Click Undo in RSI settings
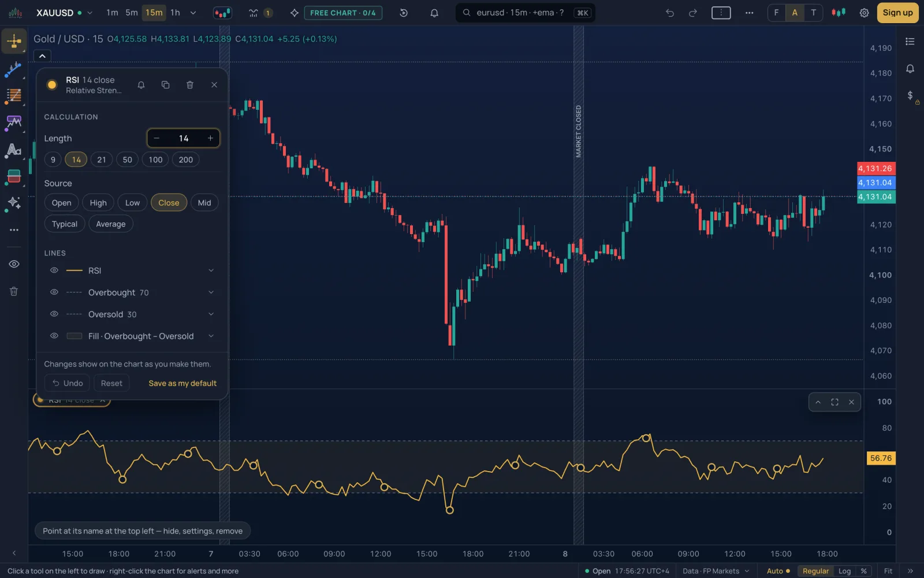 pos(68,383)
